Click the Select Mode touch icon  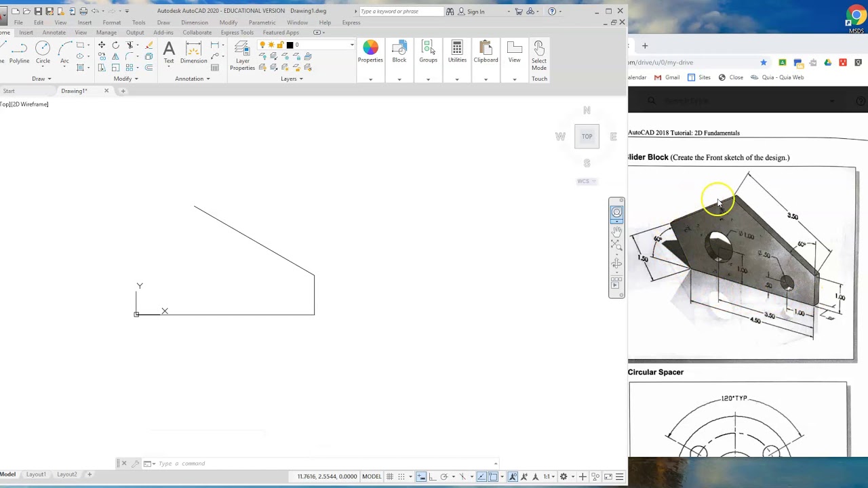[x=539, y=56]
